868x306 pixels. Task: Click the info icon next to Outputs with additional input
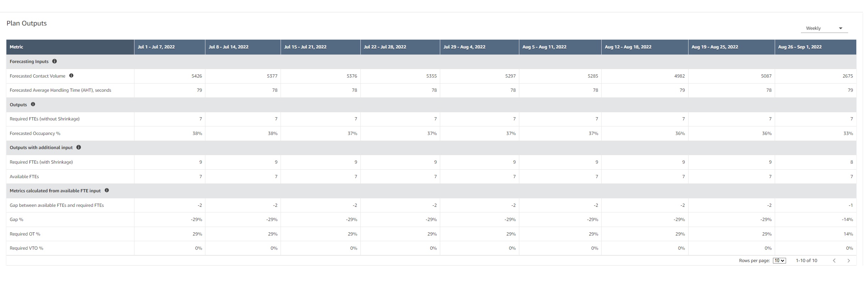(x=79, y=147)
